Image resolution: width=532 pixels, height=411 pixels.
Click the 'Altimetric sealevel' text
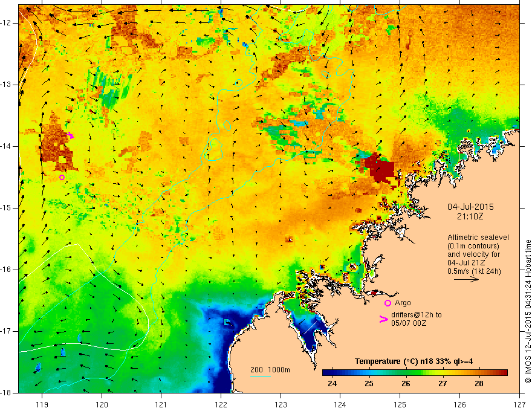click(x=478, y=238)
